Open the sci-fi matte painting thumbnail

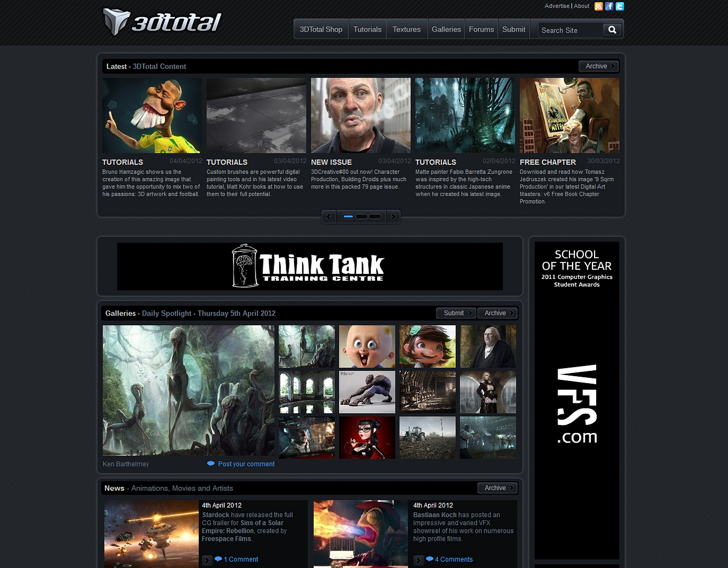465,116
